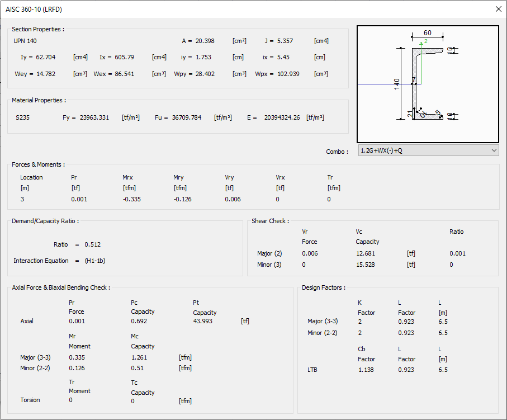Click the Mrx moment value -0.335
Viewport: 507px width, 420px height.
131,199
